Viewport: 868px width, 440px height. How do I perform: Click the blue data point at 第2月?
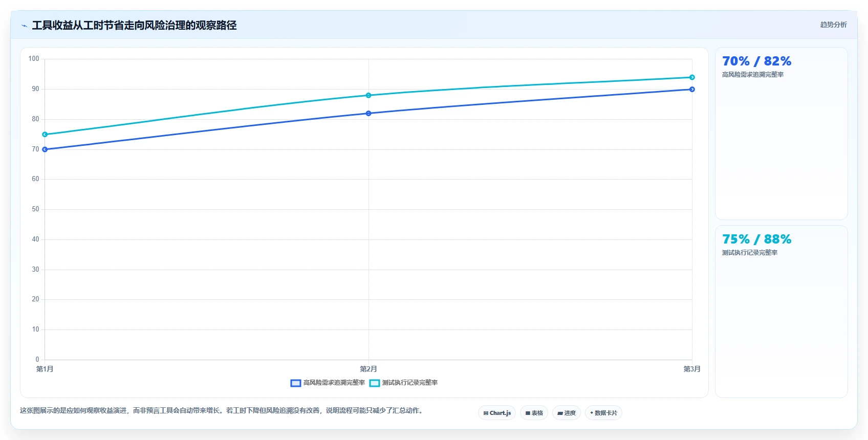368,114
